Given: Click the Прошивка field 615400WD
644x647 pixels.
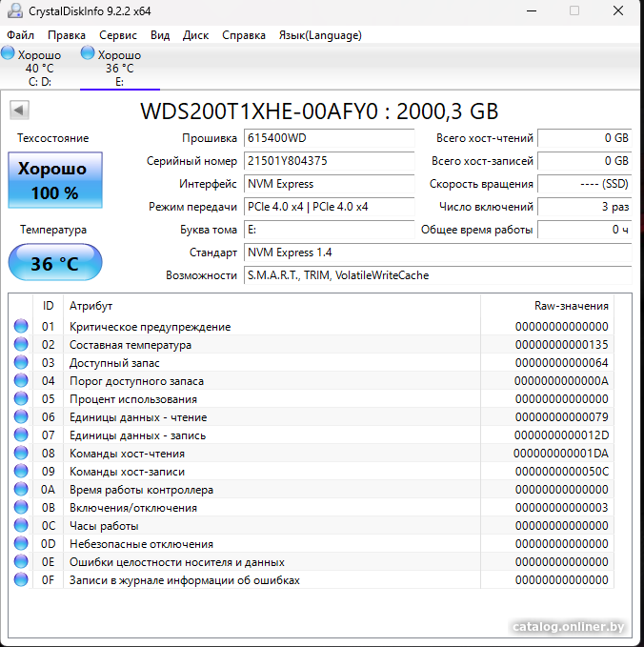Looking at the screenshot, I should click(329, 138).
